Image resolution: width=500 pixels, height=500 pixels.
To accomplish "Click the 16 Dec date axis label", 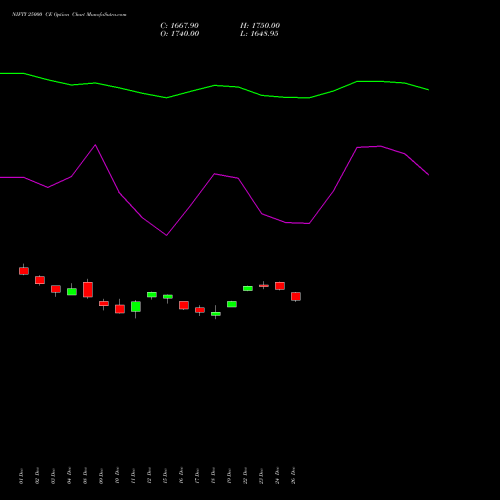I will 181,476.
